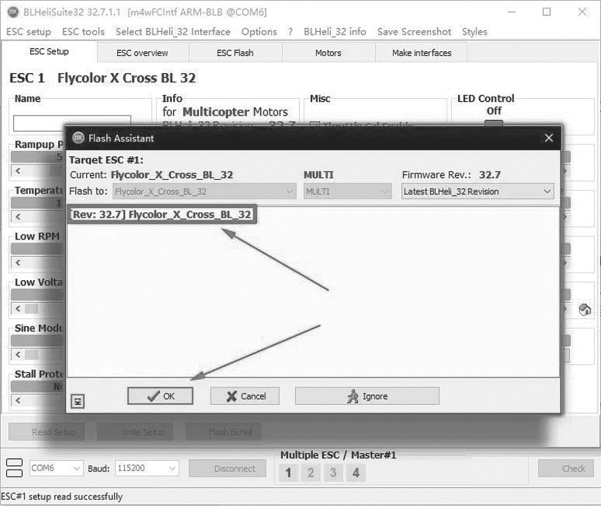The width and height of the screenshot is (601, 506).
Task: Switch to the Make interfaces tab
Action: (422, 53)
